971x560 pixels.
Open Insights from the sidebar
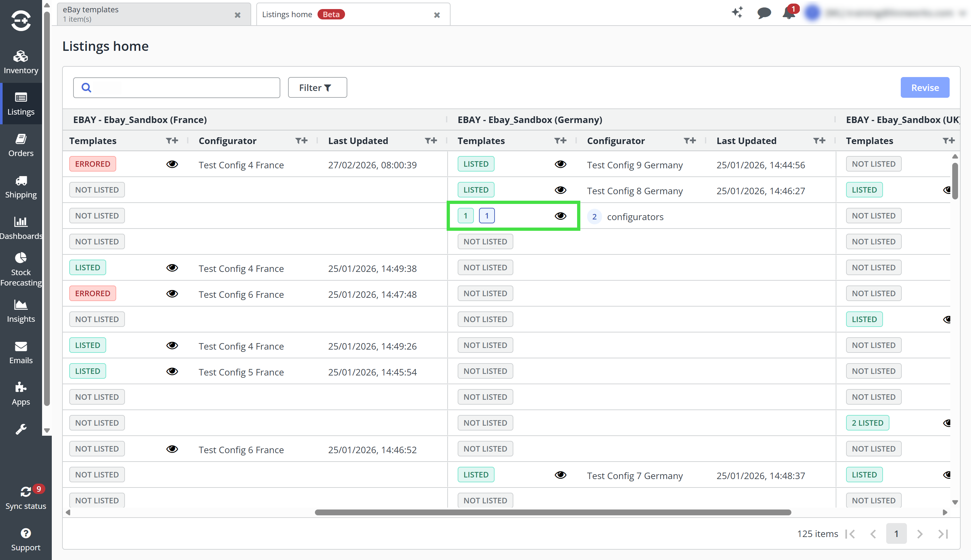[x=21, y=311]
